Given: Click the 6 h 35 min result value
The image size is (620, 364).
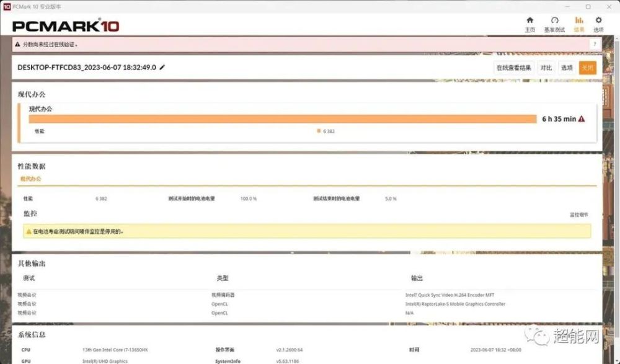Looking at the screenshot, I should click(x=559, y=118).
